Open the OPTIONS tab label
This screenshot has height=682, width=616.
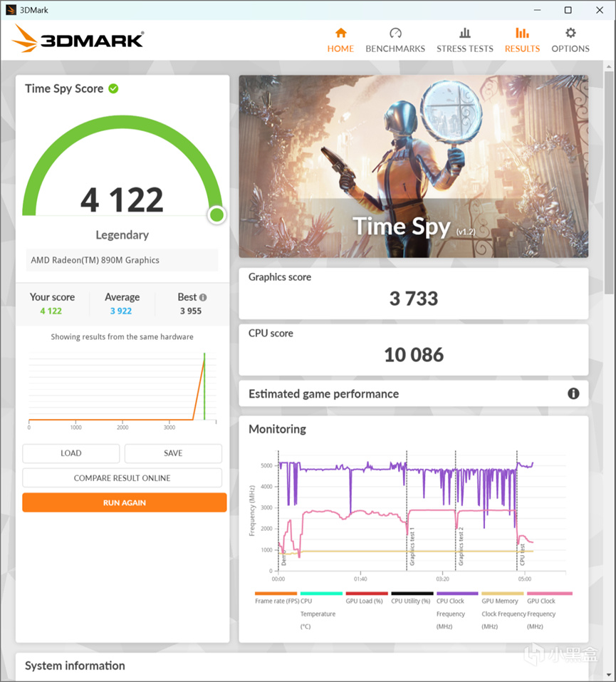click(x=570, y=48)
